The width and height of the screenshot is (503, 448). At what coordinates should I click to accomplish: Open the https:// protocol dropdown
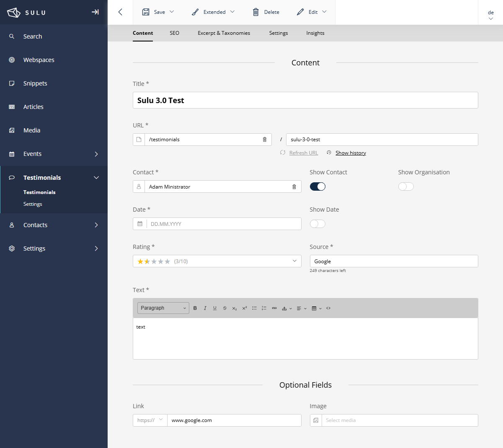coord(150,420)
